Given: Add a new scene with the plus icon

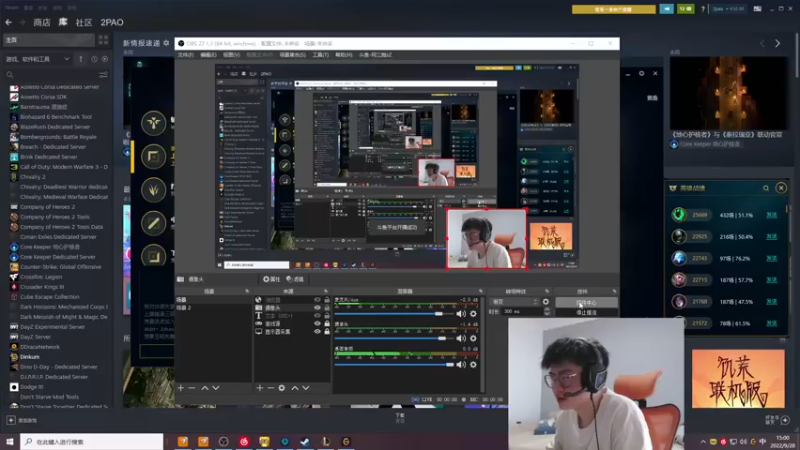Looking at the screenshot, I should pos(181,388).
